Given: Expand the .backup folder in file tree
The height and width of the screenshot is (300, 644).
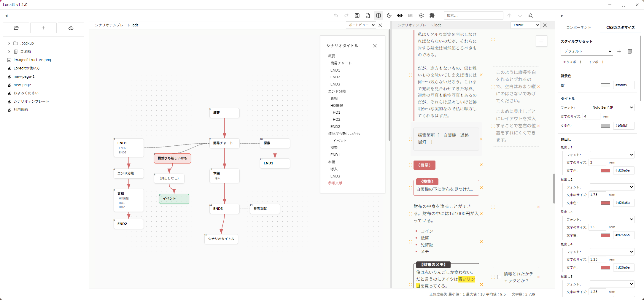Looking at the screenshot, I should tap(9, 43).
